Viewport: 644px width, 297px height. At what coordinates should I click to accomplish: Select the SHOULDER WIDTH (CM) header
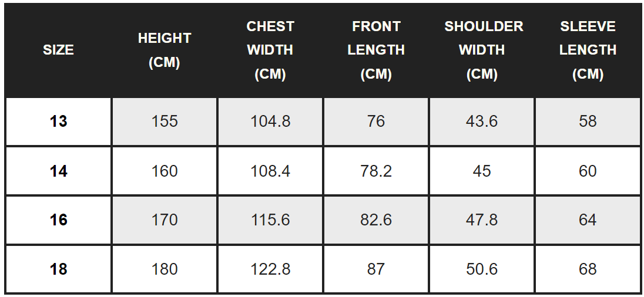(482, 50)
